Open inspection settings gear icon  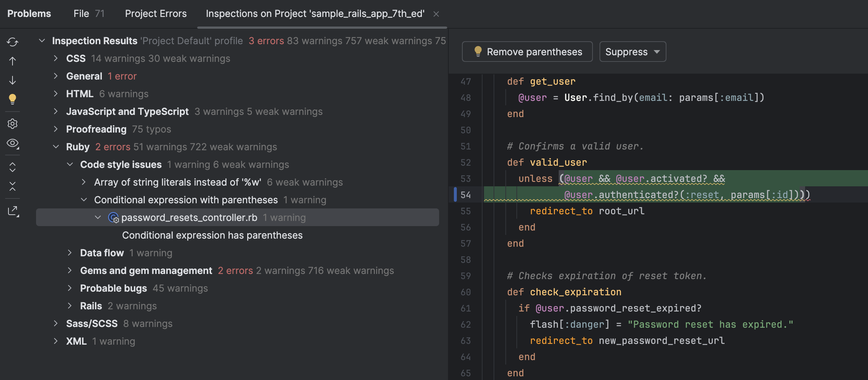[13, 124]
